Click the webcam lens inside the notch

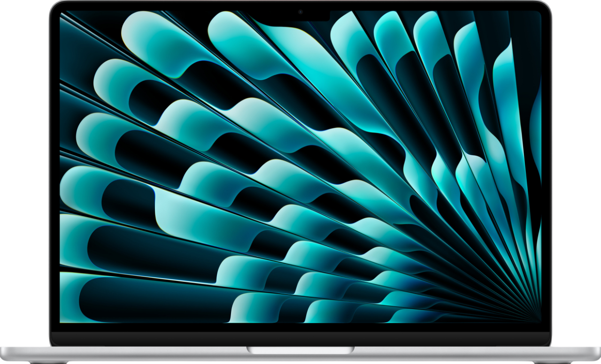pos(300,12)
